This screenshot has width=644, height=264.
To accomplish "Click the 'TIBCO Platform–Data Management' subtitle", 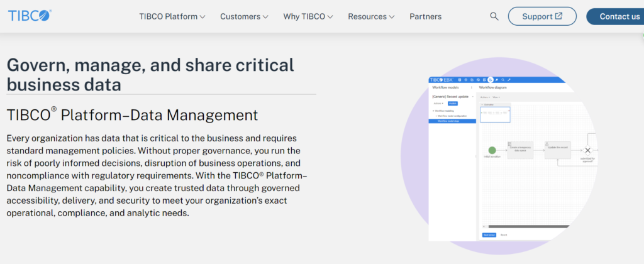I will pos(132,114).
